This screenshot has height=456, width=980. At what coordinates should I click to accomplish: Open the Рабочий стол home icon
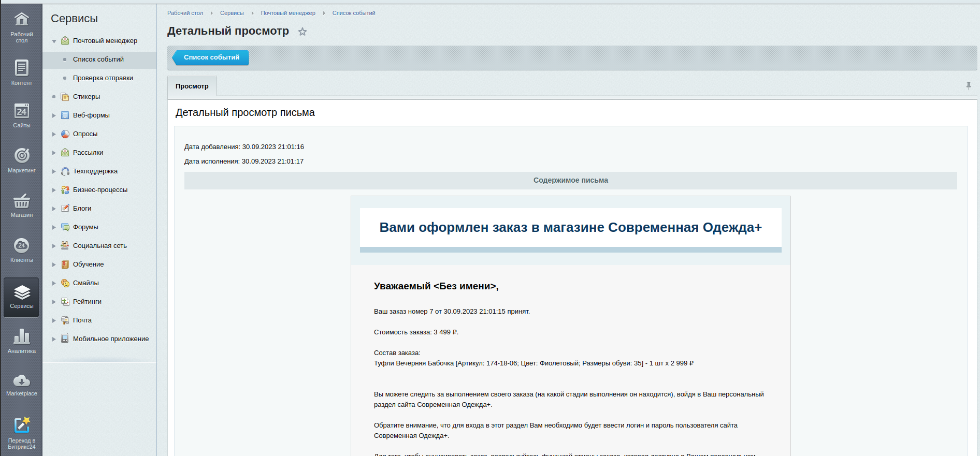(x=21, y=21)
